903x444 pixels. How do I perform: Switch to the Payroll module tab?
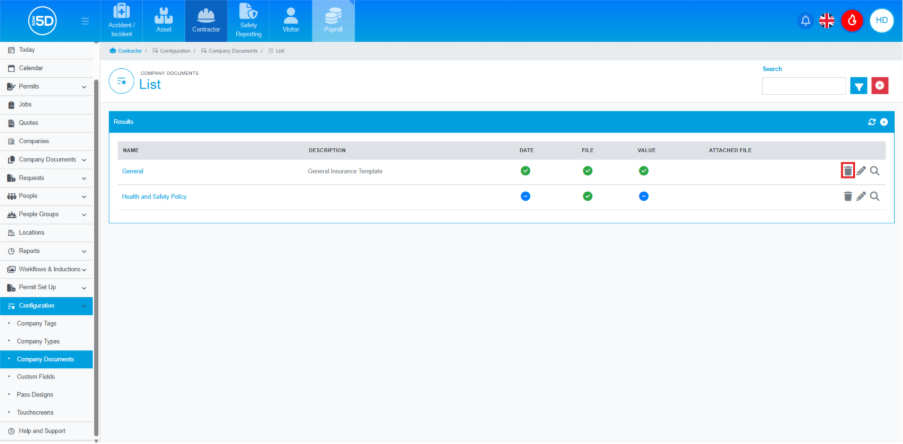(x=333, y=21)
